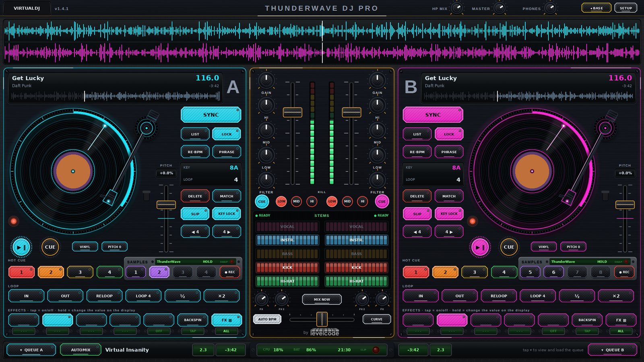Jump back 4 beats on deck A
Viewport: 644px width, 362px height.
(x=195, y=232)
